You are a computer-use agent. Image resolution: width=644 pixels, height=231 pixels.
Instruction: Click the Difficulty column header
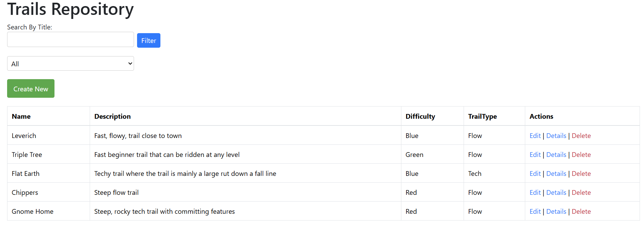pyautogui.click(x=420, y=116)
